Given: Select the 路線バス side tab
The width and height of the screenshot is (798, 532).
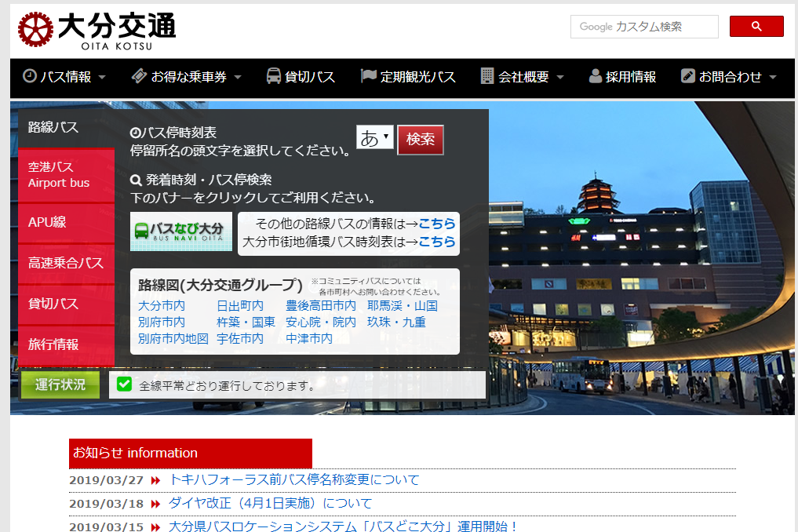Looking at the screenshot, I should (66, 128).
